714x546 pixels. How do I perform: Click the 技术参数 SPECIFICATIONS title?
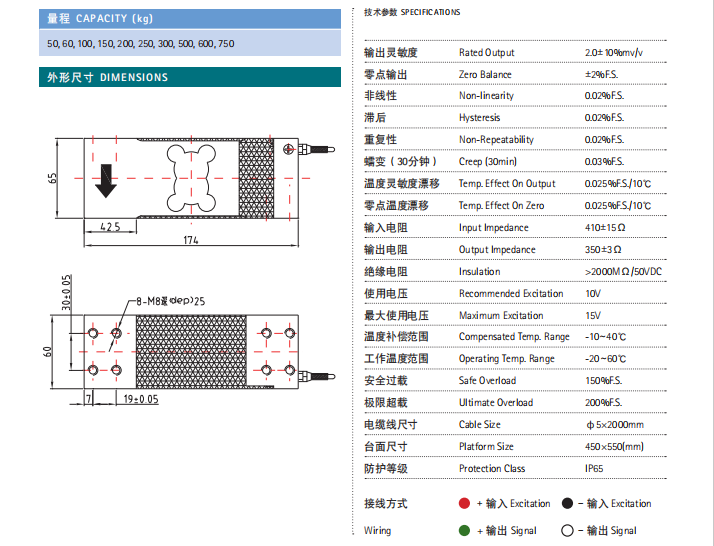(412, 12)
